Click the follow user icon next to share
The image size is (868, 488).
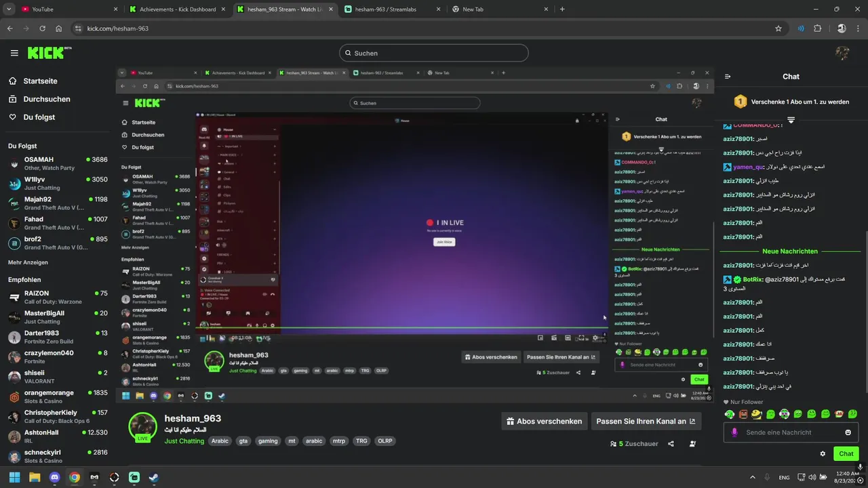(x=692, y=444)
